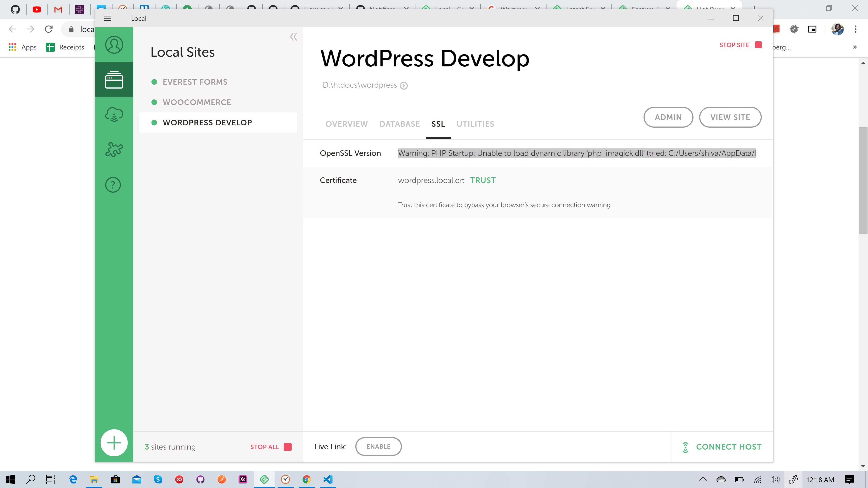Open site folder arrow beside D:\htdocs\wordpress
868x488 pixels.
(x=404, y=86)
